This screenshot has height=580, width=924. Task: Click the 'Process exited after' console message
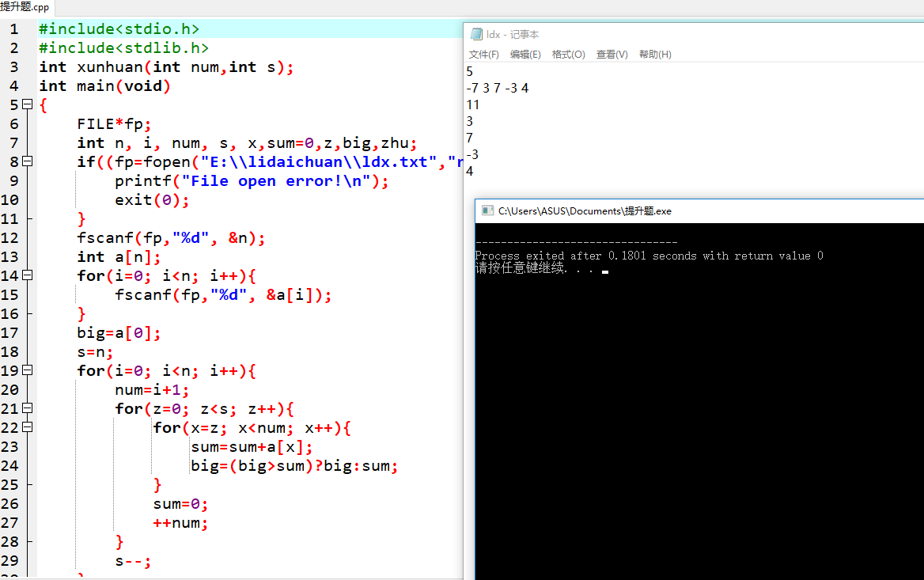click(x=649, y=256)
